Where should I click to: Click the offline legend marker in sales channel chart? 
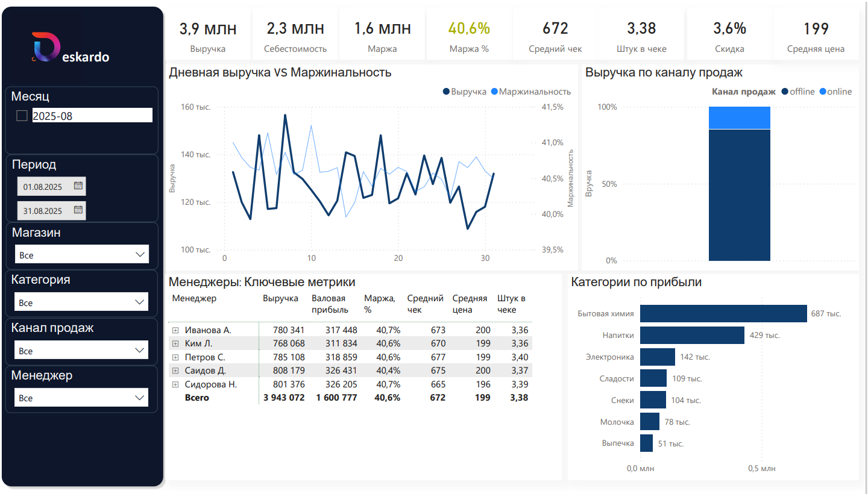point(785,92)
